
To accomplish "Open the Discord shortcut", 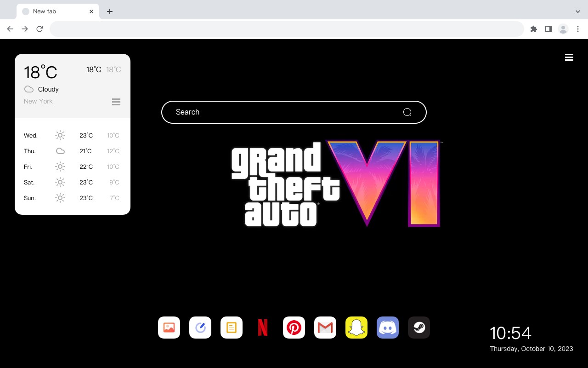I will click(x=388, y=328).
